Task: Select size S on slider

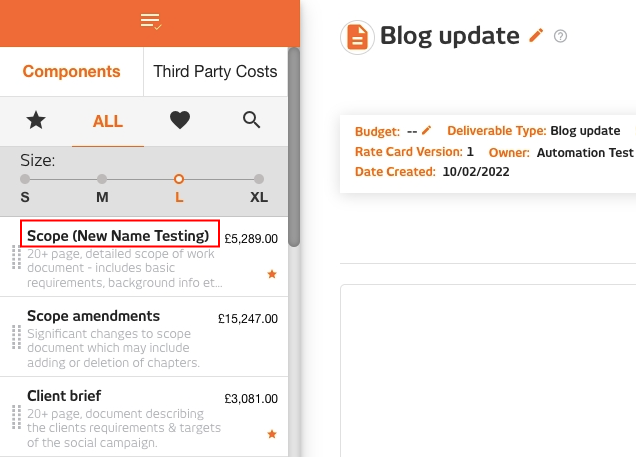Action: coord(25,179)
